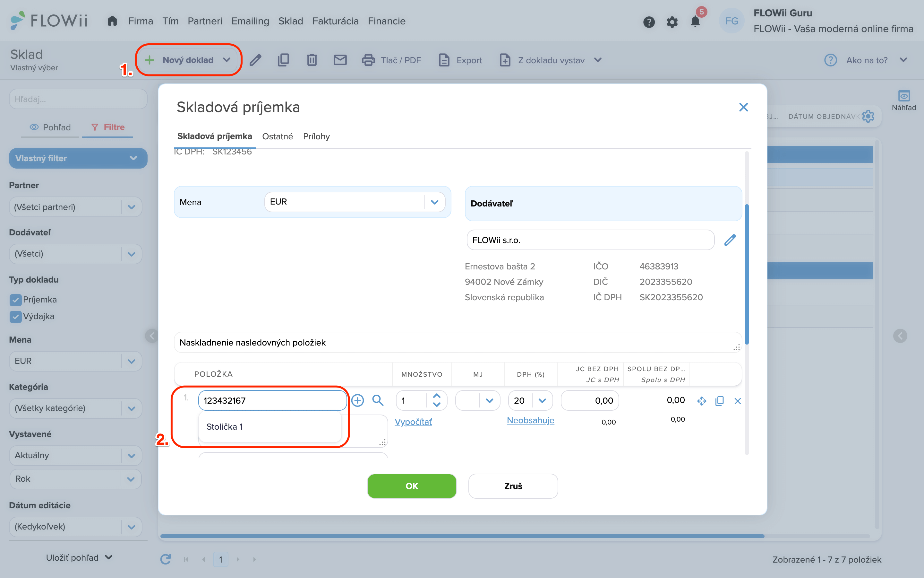Remove the item row with X icon
The height and width of the screenshot is (578, 924).
tap(737, 401)
